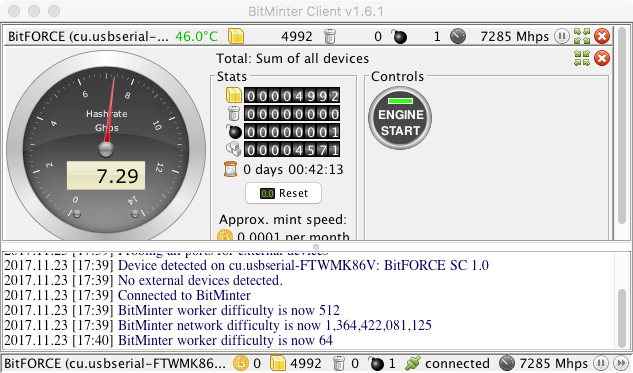Reset the mining stats

[x=283, y=193]
